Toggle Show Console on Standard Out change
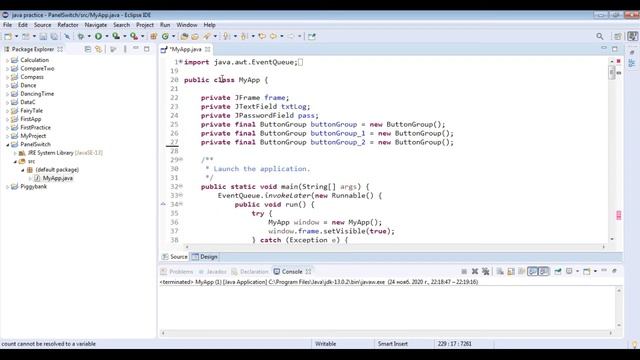This screenshot has height=360, width=640. pos(533,271)
